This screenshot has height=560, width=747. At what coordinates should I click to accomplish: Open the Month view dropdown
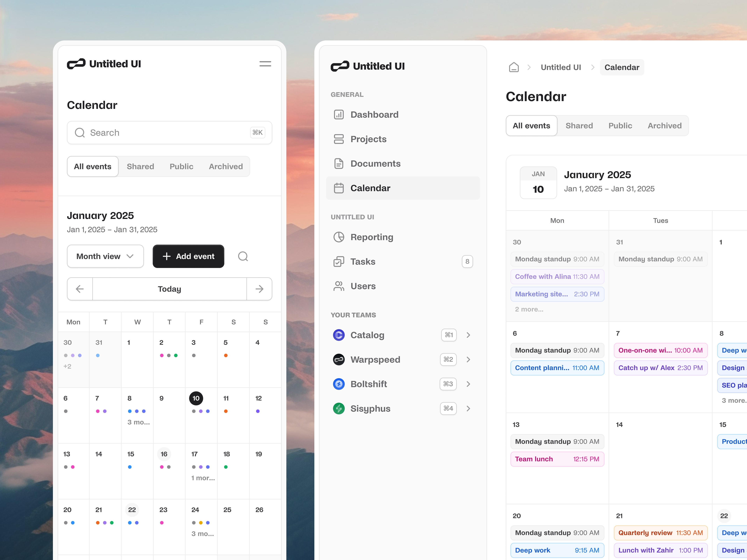pos(105,256)
